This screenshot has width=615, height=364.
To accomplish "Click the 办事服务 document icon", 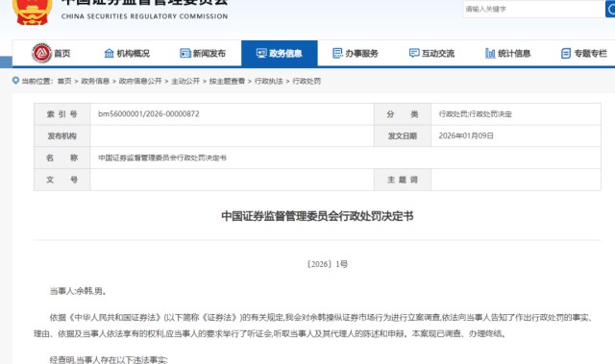I will point(337,53).
